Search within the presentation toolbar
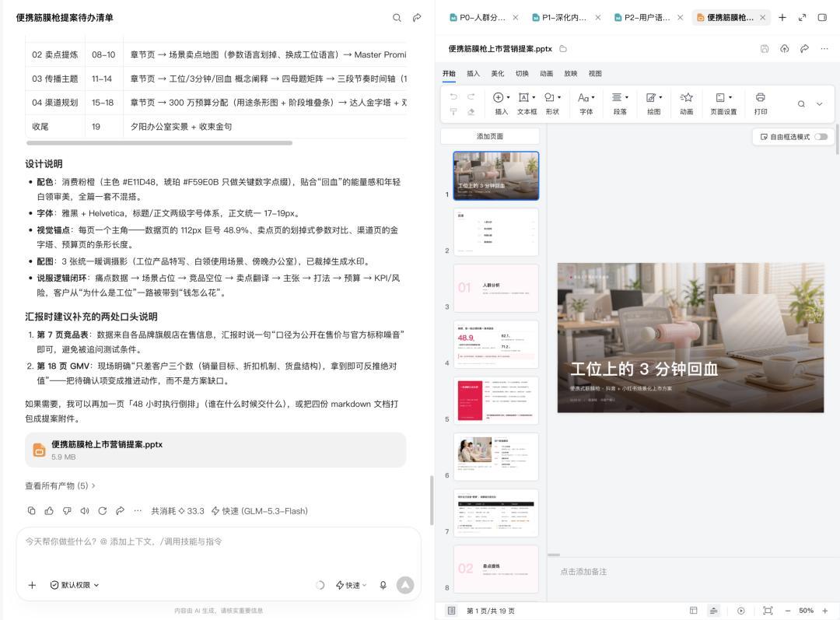 [x=801, y=104]
